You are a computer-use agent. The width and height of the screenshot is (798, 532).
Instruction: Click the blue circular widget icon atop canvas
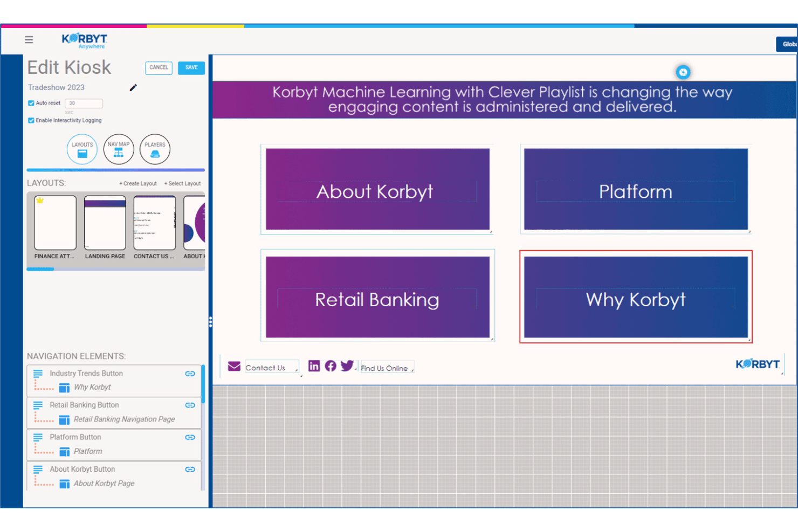(x=683, y=72)
